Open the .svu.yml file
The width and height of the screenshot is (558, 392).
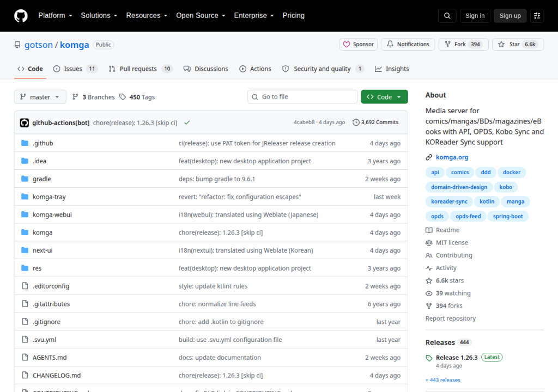point(45,339)
